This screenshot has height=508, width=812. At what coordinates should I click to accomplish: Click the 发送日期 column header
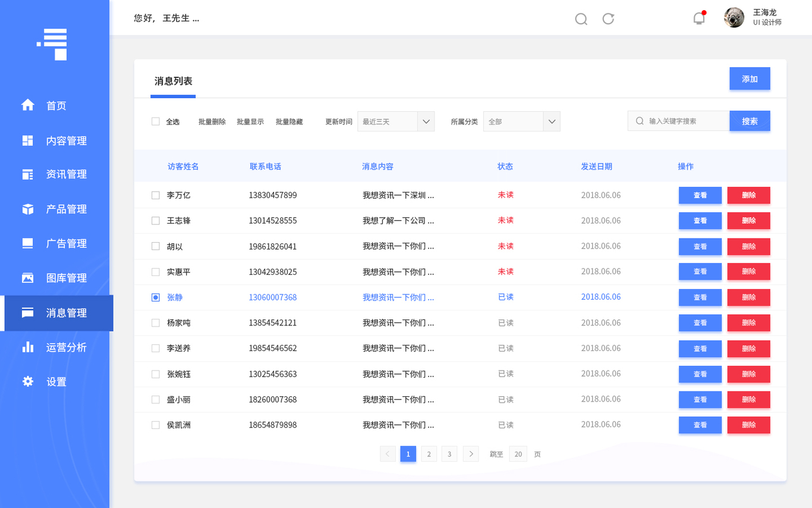click(596, 167)
